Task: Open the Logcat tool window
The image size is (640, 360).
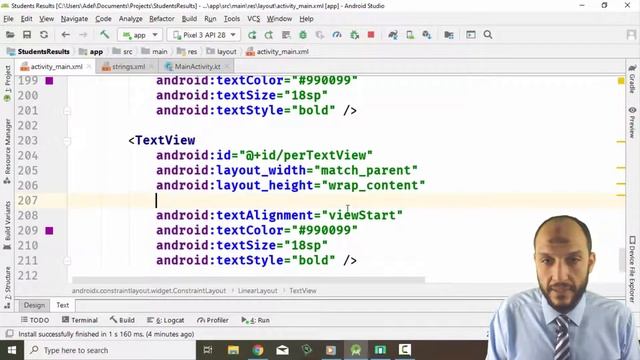Action: coord(166,320)
